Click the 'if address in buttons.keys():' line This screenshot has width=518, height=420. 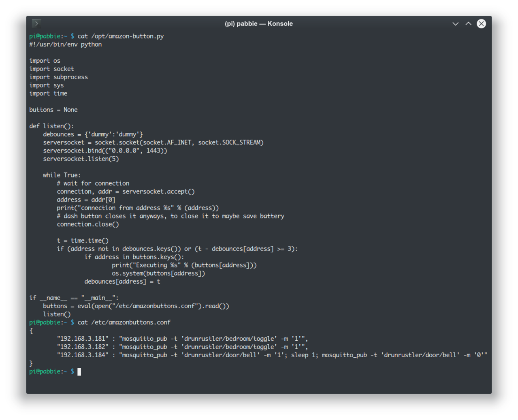pyautogui.click(x=134, y=257)
